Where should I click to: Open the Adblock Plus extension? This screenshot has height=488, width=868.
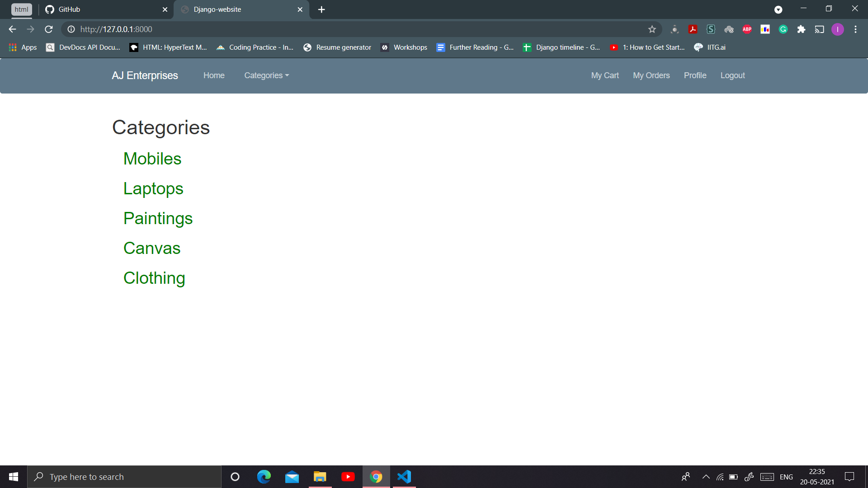[747, 29]
